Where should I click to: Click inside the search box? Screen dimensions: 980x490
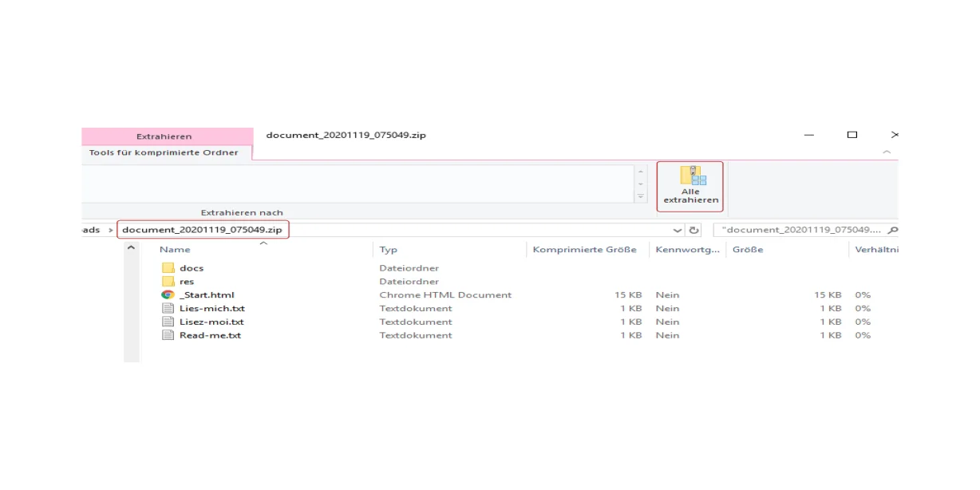(x=798, y=229)
